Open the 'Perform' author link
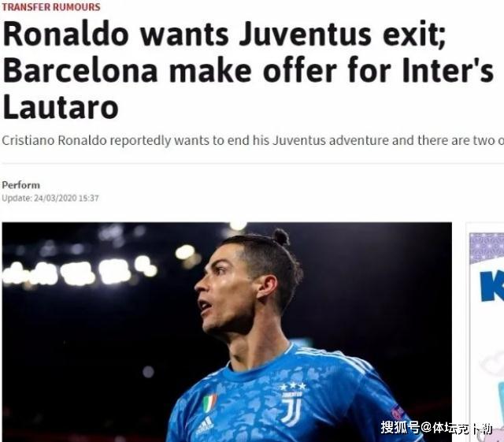Viewport: 504px width, 442px height. click(21, 185)
